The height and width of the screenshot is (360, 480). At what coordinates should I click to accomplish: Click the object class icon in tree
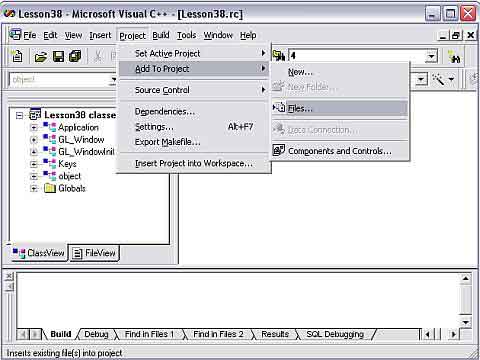pyautogui.click(x=50, y=176)
